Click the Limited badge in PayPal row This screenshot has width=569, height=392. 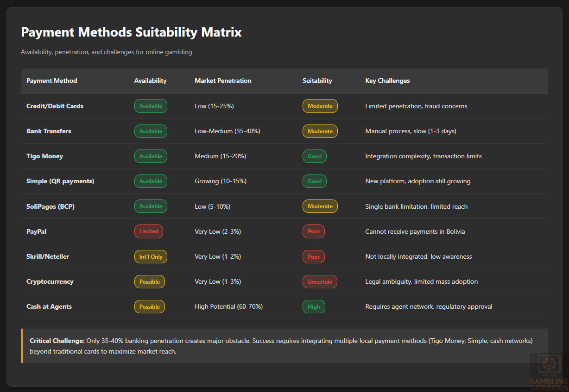149,231
